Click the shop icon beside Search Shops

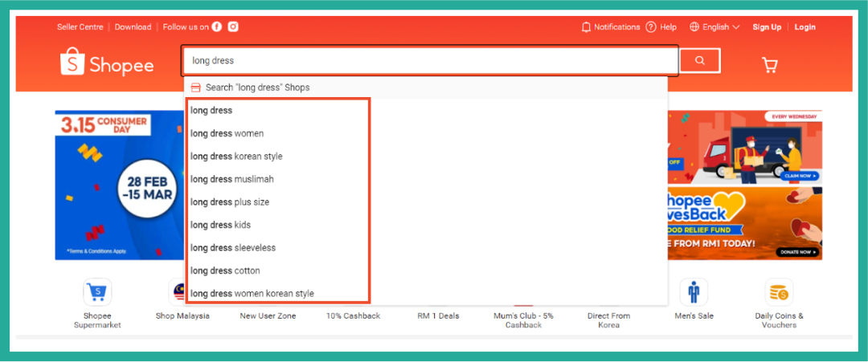(195, 87)
